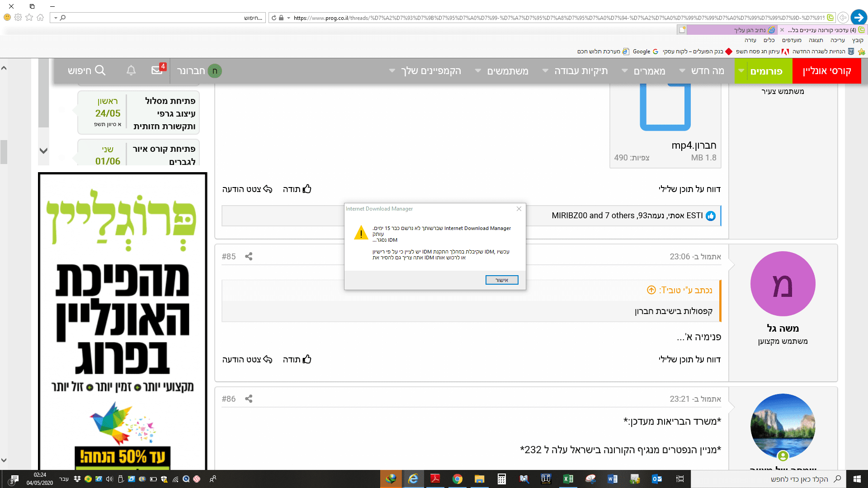
Task: Open the inbox envelope with 4 messages
Action: click(x=157, y=70)
